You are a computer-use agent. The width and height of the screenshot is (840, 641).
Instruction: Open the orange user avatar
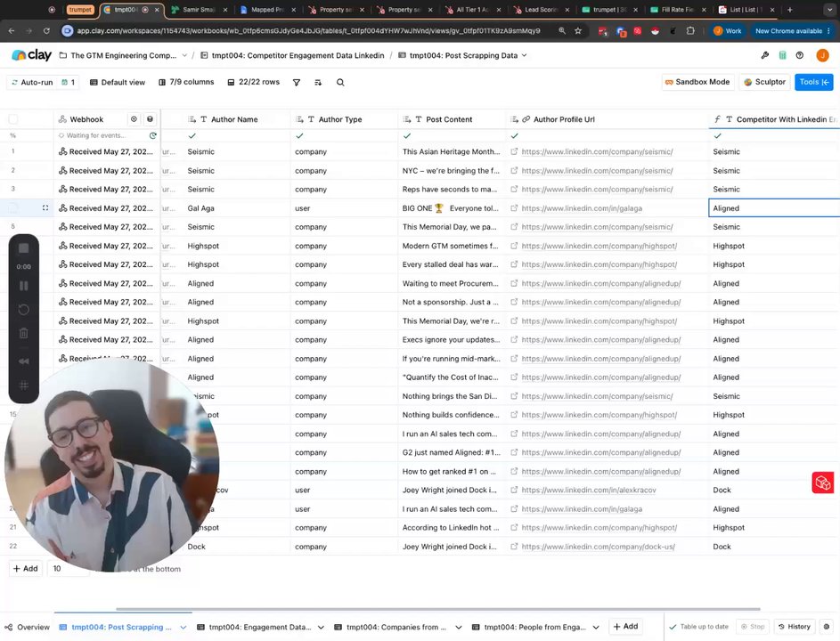tap(822, 55)
